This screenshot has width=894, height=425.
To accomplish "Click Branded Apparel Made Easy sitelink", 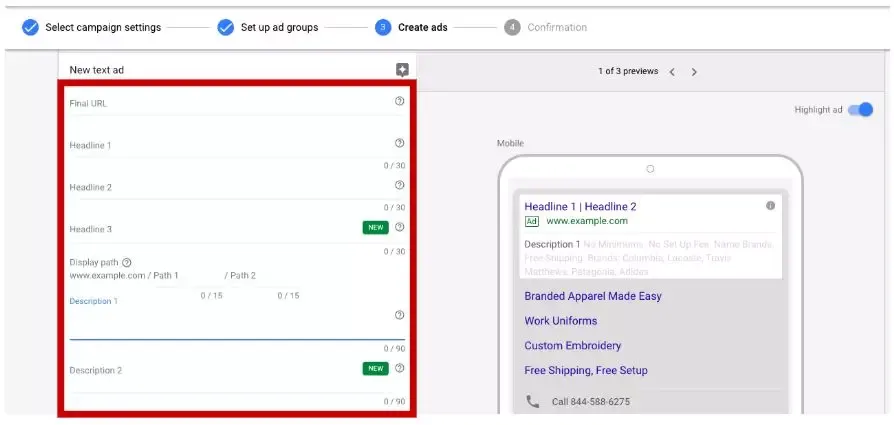I will 593,297.
